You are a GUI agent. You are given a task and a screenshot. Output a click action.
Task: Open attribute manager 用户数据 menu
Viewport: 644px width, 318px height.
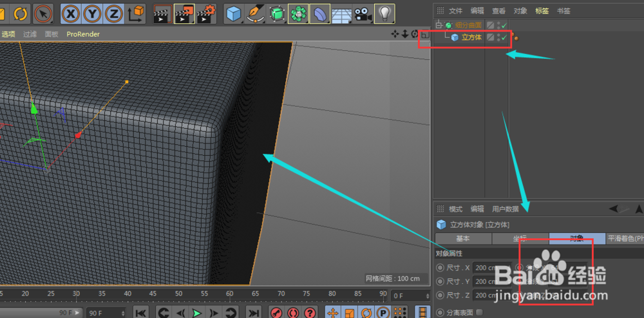pos(506,209)
